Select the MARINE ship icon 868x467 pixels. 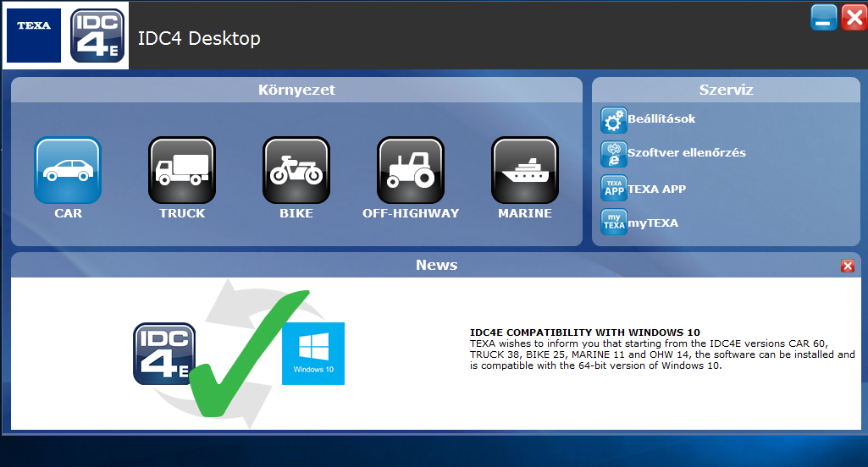tap(525, 170)
